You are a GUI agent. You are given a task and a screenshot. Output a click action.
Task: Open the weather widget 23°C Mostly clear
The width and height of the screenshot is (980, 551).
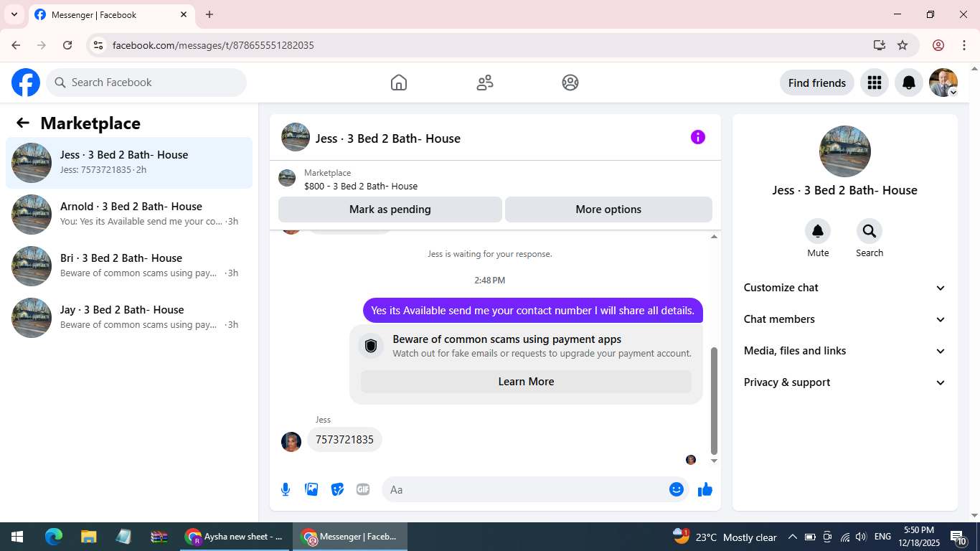pyautogui.click(x=725, y=537)
